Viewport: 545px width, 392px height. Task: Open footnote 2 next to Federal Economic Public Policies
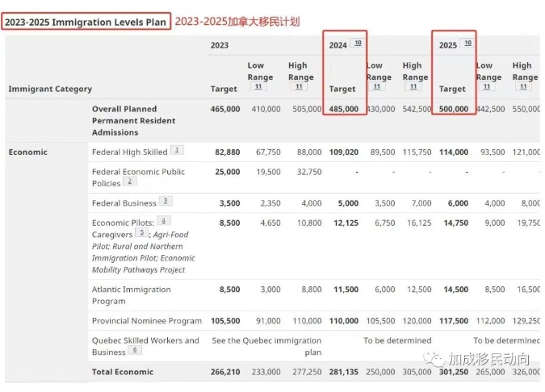click(x=130, y=181)
